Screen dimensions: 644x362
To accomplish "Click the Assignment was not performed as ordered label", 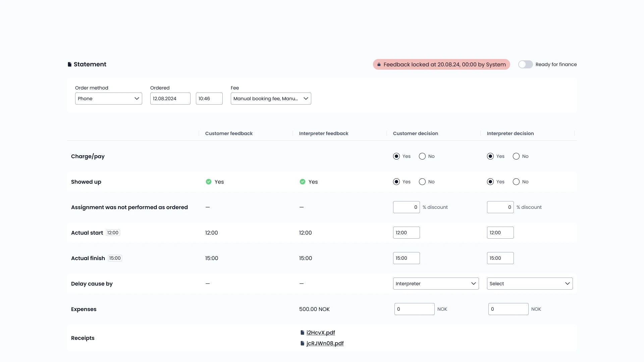I will 129,207.
